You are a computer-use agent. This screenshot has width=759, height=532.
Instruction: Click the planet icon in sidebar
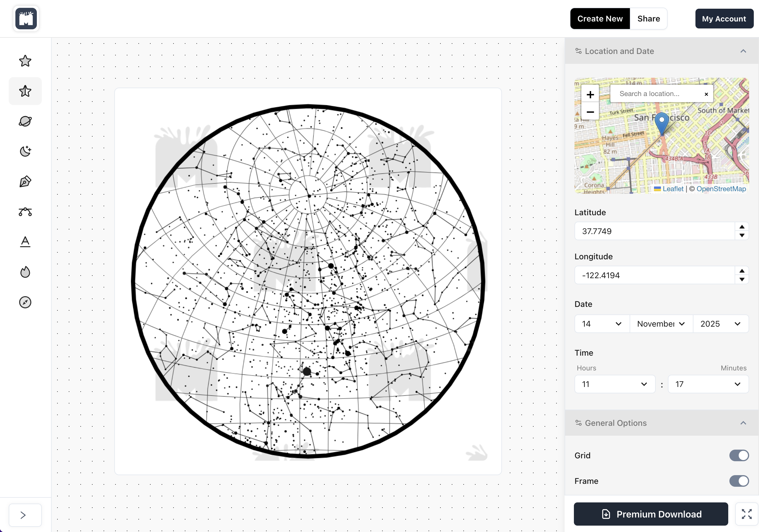point(25,121)
